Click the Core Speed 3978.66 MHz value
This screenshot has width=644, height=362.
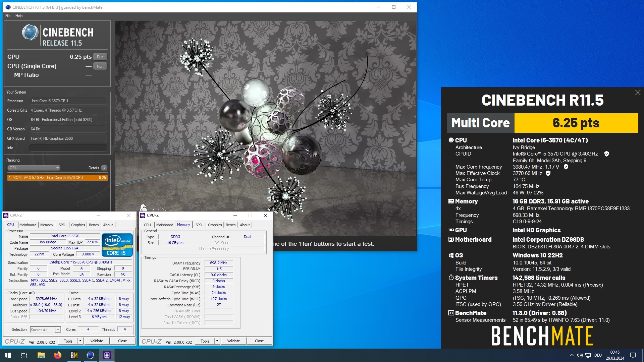point(47,299)
